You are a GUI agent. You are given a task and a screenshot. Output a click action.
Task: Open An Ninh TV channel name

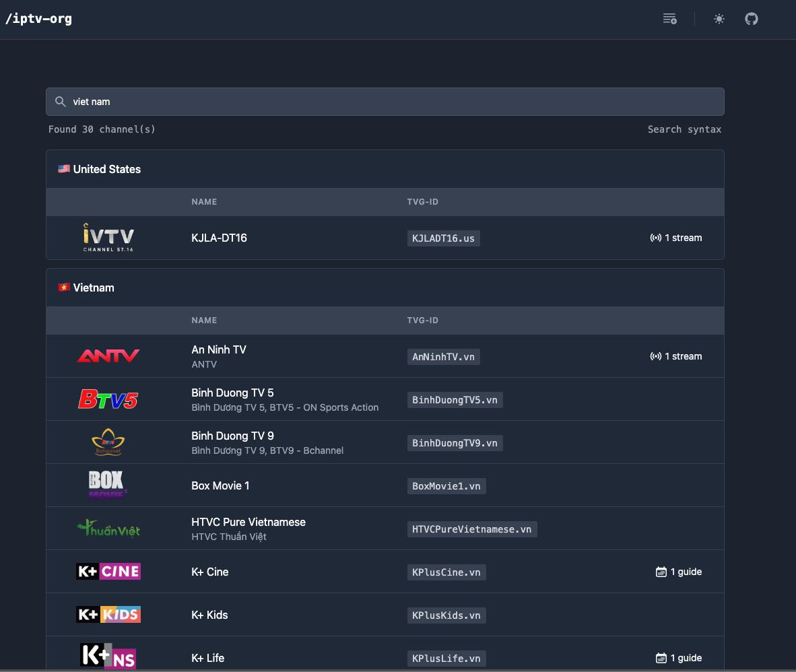click(219, 349)
